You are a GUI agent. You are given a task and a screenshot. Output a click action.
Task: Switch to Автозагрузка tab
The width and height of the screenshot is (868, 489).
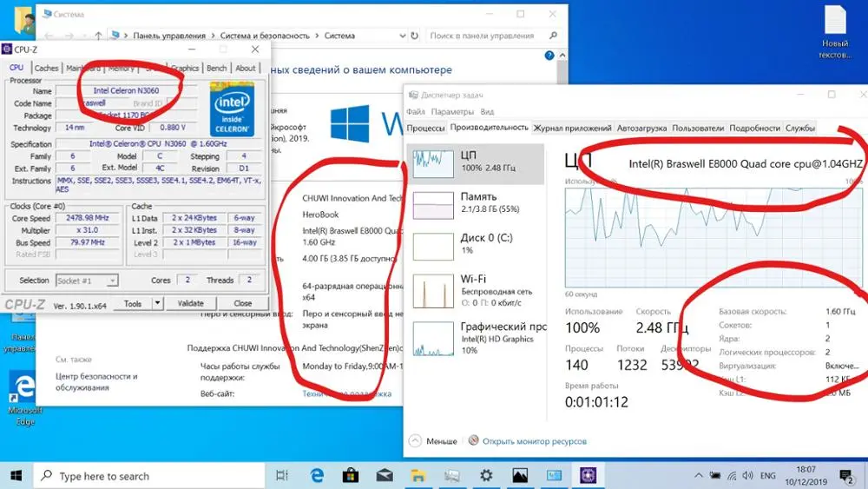[641, 128]
